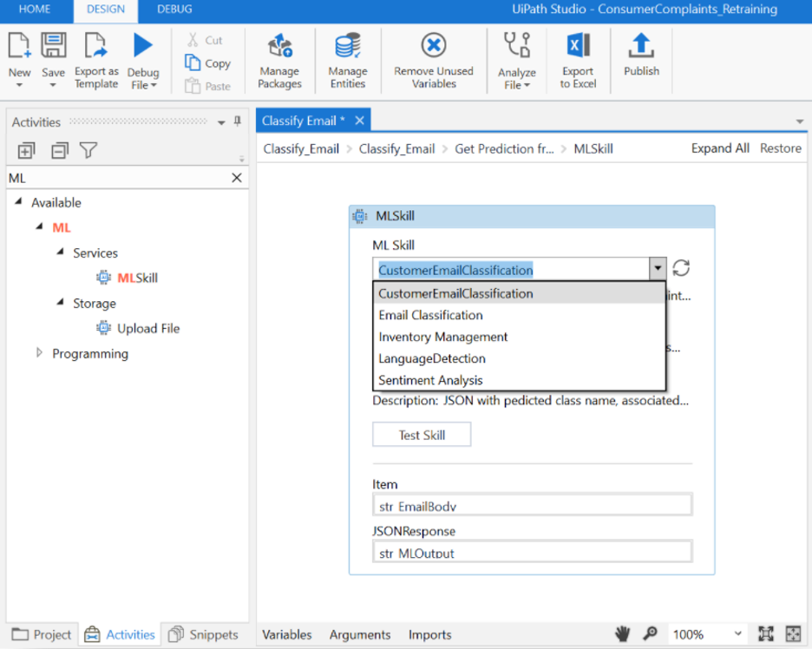
Task: Click Expand All in the designer
Action: [720, 148]
